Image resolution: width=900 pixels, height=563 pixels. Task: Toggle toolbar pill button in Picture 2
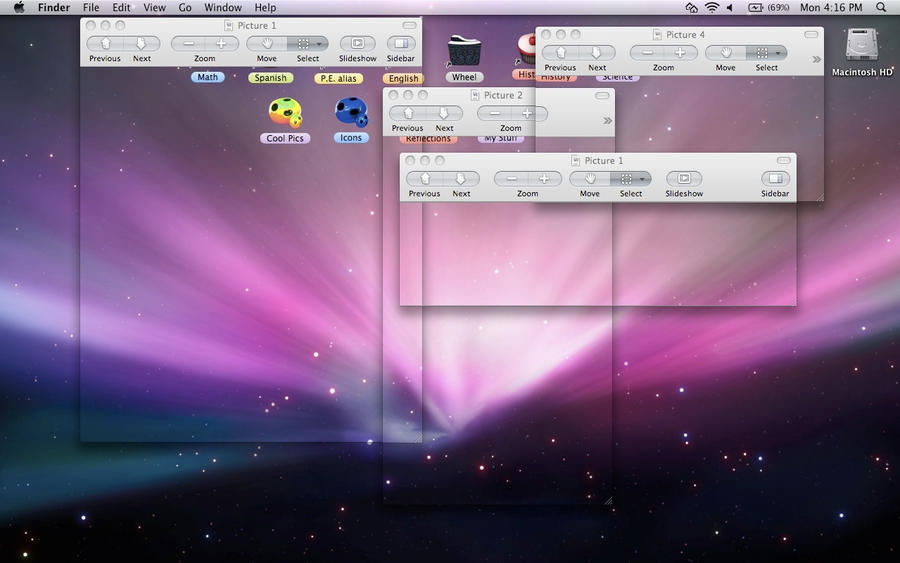[602, 95]
